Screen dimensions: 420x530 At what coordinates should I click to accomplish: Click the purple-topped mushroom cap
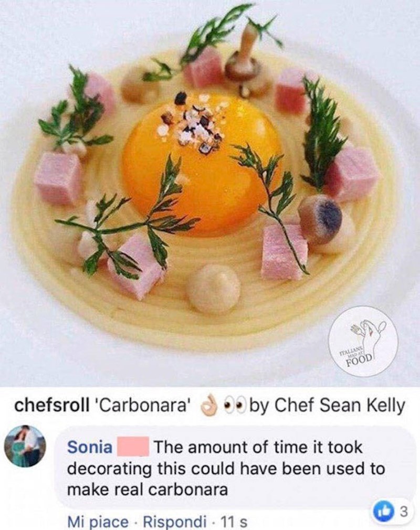click(x=320, y=218)
